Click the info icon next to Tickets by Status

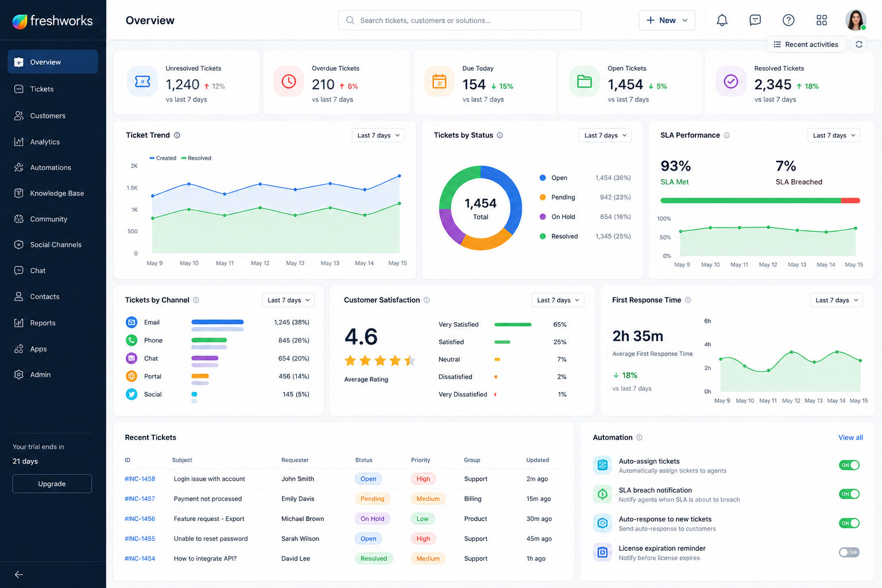[500, 136]
